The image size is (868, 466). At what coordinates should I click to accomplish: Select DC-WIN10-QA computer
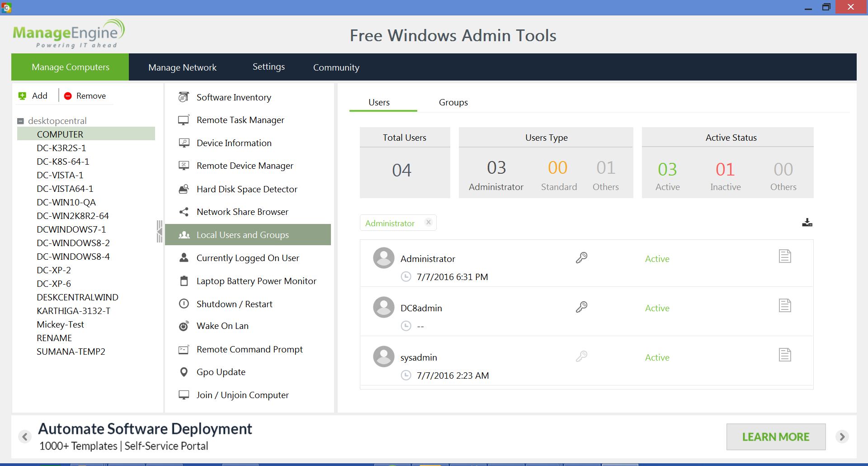[x=66, y=202]
